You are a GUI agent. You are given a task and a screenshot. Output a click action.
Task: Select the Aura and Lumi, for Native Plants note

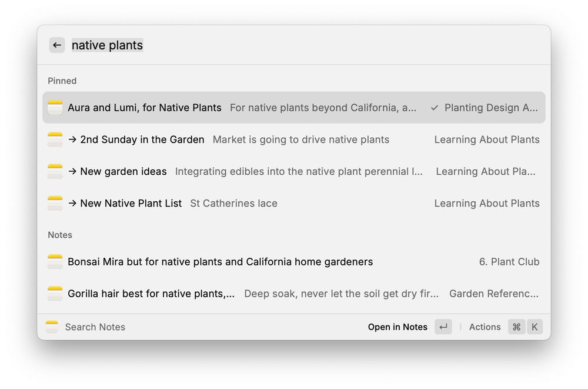[x=145, y=108]
